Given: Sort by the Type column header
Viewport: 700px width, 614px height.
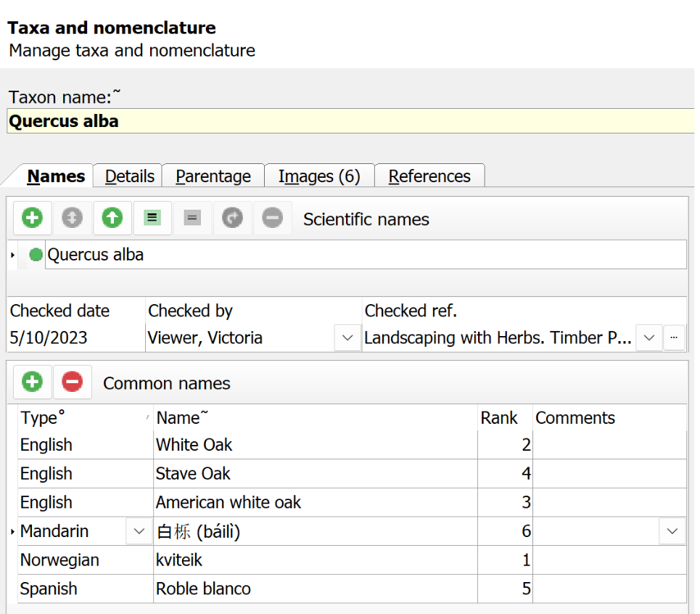Looking at the screenshot, I should click(x=85, y=418).
